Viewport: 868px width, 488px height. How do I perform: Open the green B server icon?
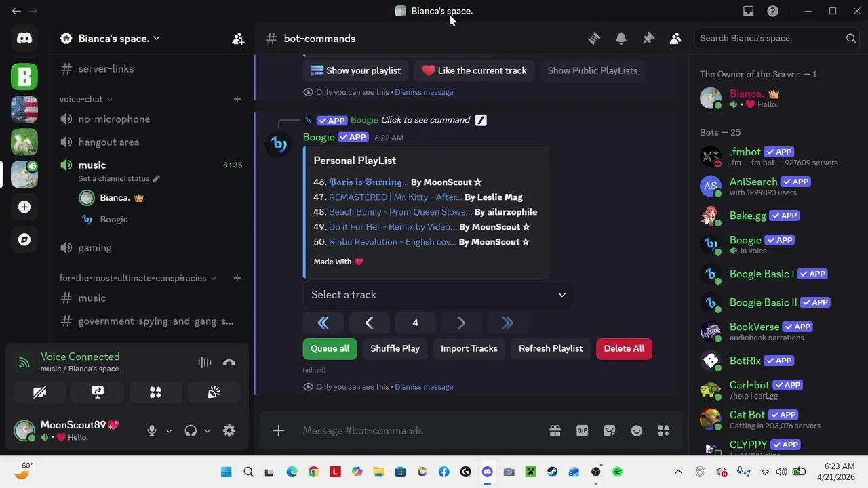[x=24, y=77]
